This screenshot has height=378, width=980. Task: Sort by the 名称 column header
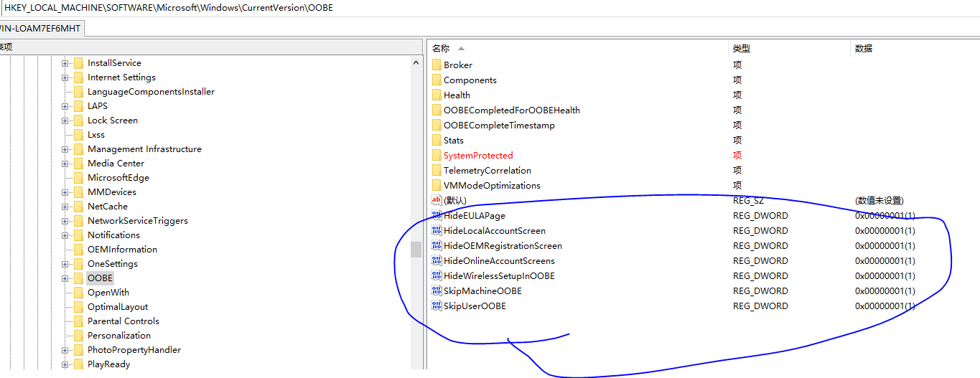pyautogui.click(x=441, y=49)
